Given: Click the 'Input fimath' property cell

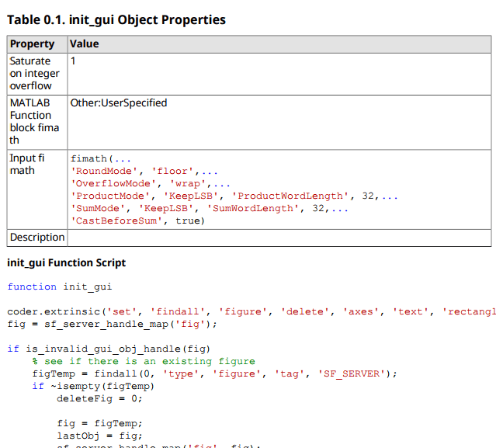Looking at the screenshot, I should 27,164.
